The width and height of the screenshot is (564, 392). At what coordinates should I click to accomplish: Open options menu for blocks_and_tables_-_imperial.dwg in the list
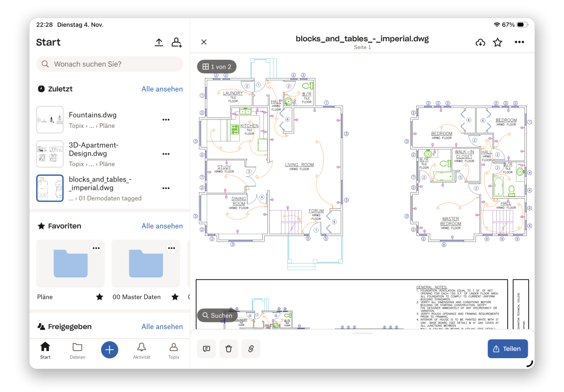pos(166,188)
